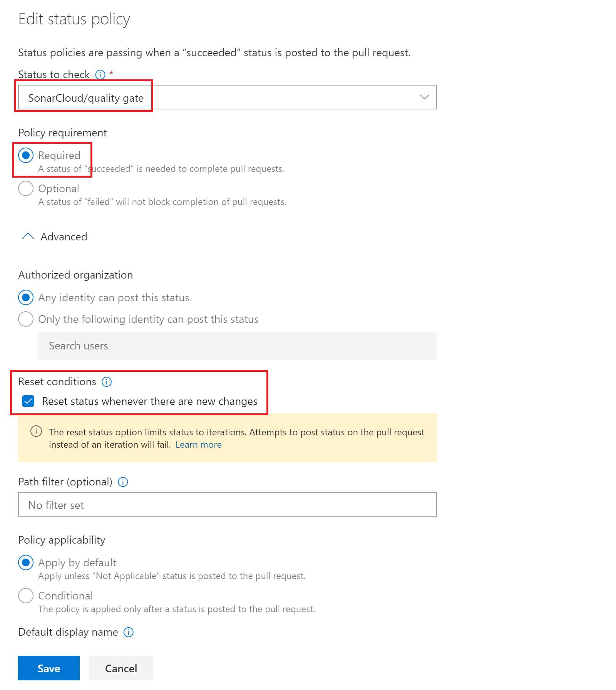Click info icon next to Status to check

pyautogui.click(x=100, y=75)
